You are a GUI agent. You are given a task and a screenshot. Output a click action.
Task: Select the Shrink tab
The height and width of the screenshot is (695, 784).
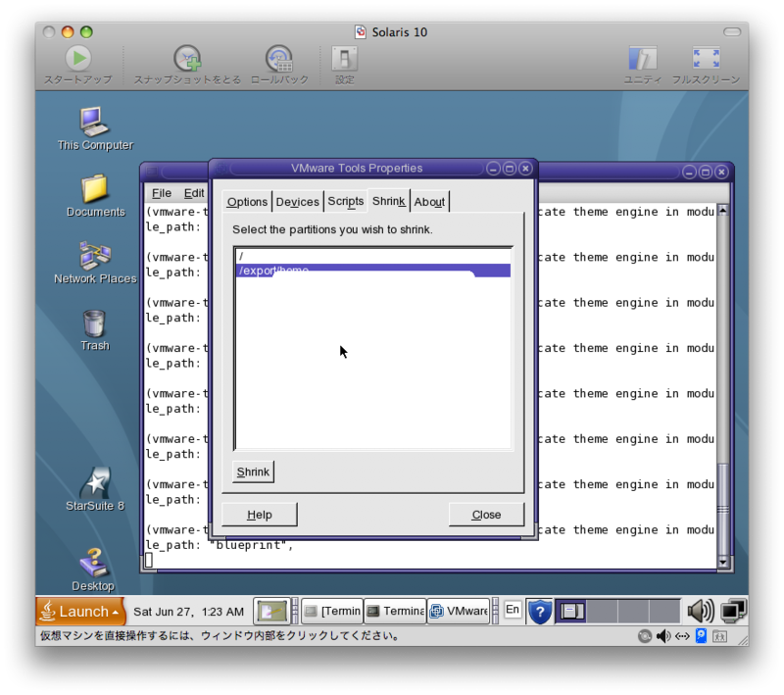[x=388, y=201]
